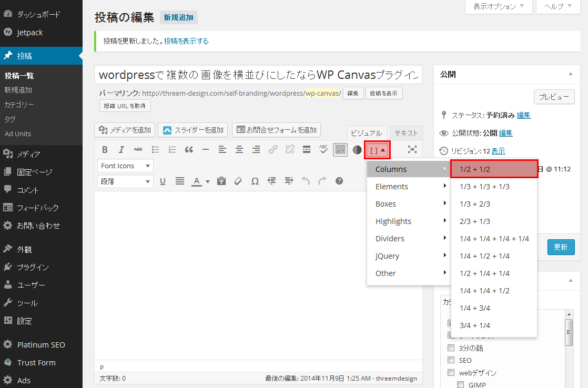Enter distraction-free fullscreen mode

(x=412, y=150)
